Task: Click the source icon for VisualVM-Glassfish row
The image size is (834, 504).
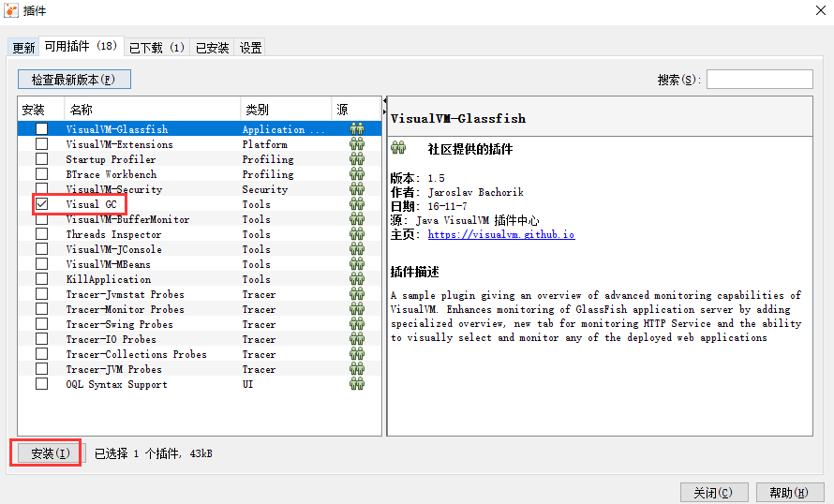Action: coord(357,129)
